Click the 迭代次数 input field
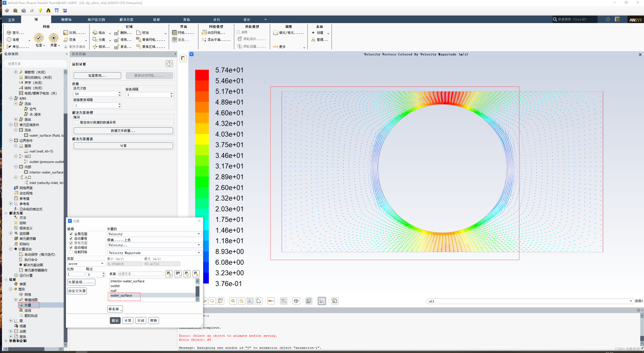This screenshot has height=353, width=644. click(96, 94)
